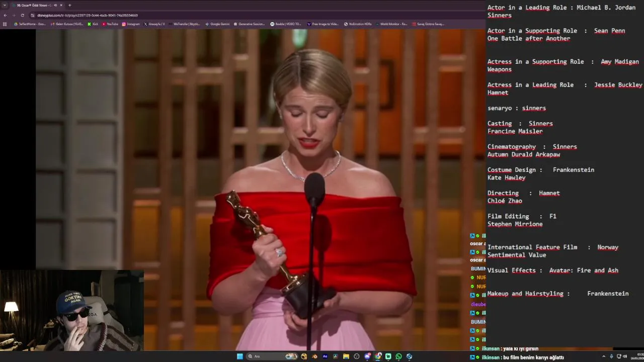
Task: Open the Savaş Üstüne Savaş bookmark
Action: click(428, 24)
